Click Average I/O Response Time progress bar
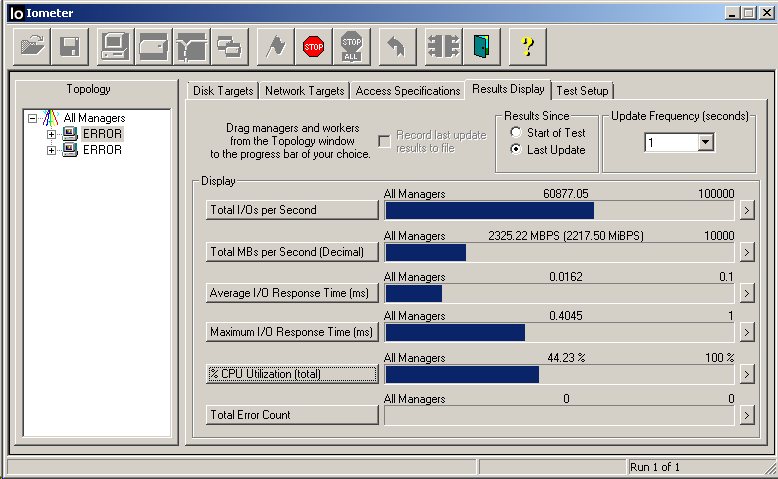778x479 pixels. tap(559, 293)
